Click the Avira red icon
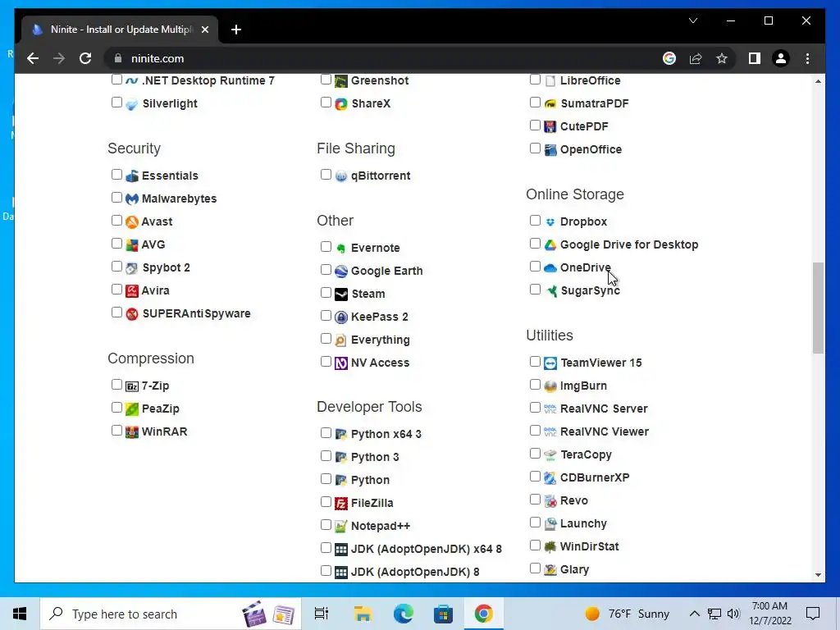This screenshot has width=840, height=630. tap(132, 291)
